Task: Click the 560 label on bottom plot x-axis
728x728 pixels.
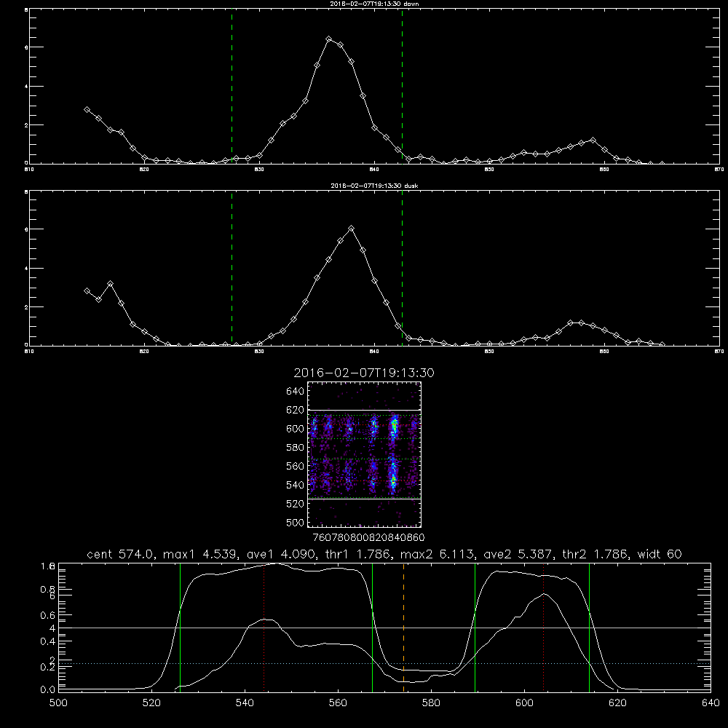Action: pyautogui.click(x=338, y=703)
